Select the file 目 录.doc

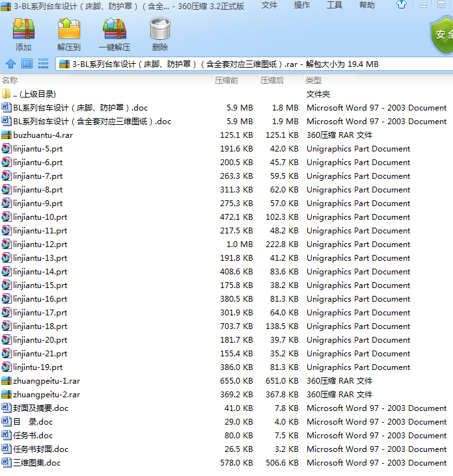33,422
